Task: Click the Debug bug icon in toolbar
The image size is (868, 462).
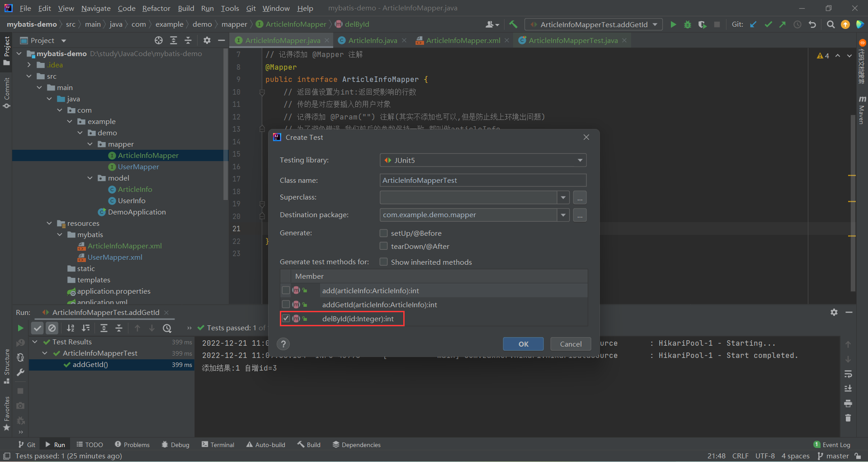Action: pos(688,24)
